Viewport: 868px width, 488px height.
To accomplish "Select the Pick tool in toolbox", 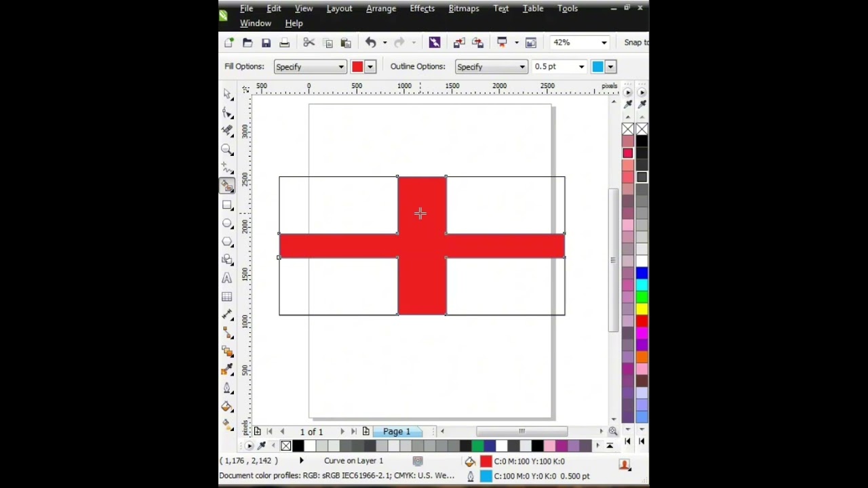I will pyautogui.click(x=227, y=94).
